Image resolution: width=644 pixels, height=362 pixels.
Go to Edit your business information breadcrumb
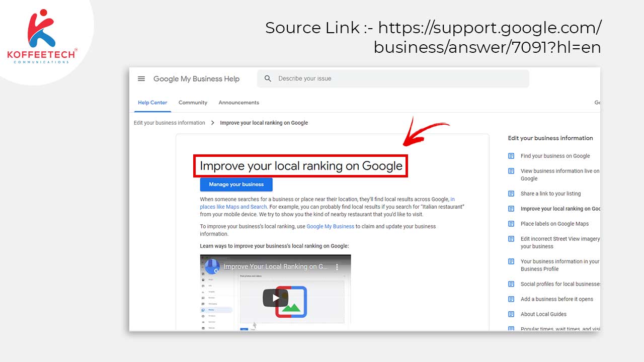pyautogui.click(x=170, y=123)
